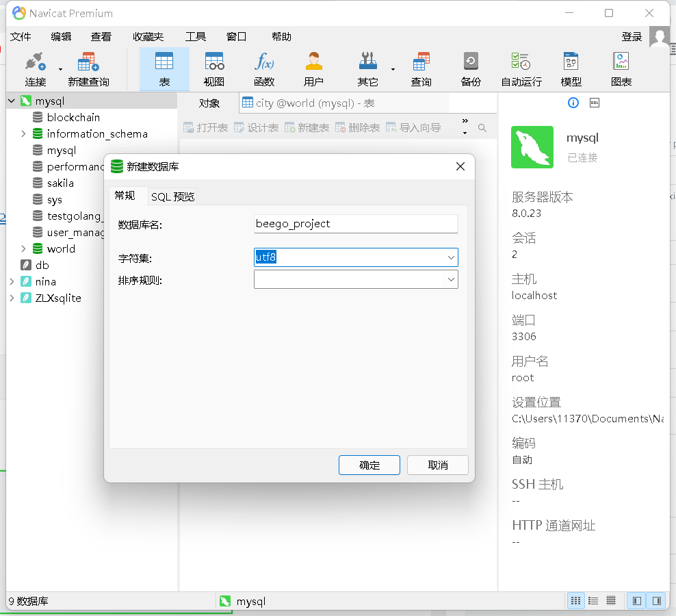
Task: Show more object toolbar options chevron
Action: [x=465, y=120]
